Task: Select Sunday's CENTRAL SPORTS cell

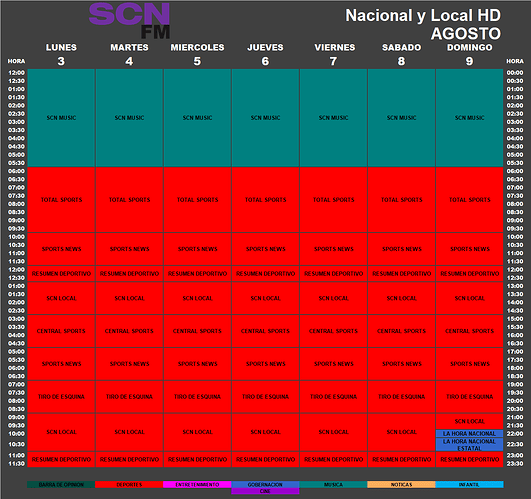Action: tap(470, 331)
